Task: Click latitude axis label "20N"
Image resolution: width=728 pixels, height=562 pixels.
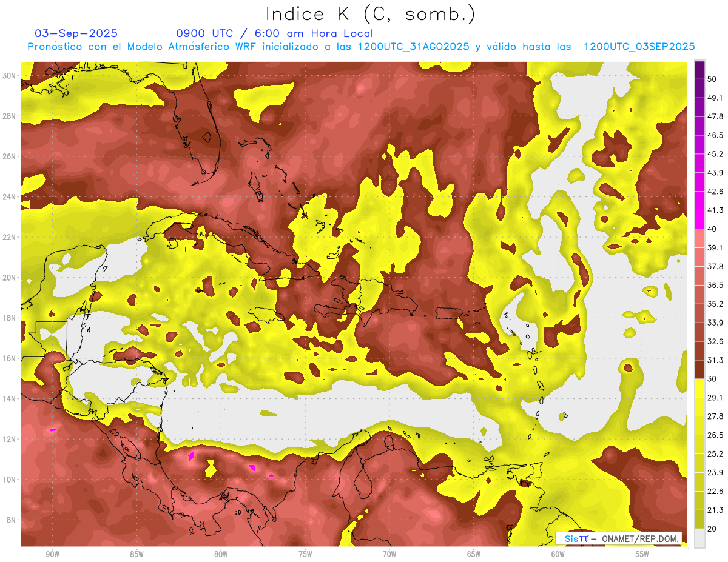Action: click(8, 278)
